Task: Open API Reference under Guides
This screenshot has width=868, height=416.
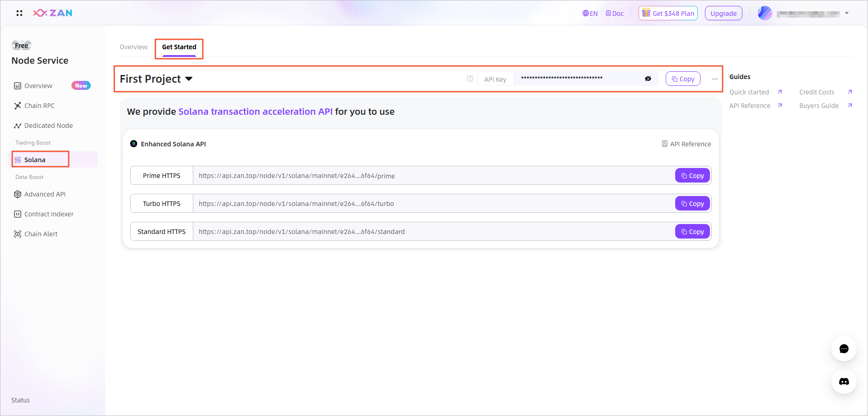Action: [750, 106]
